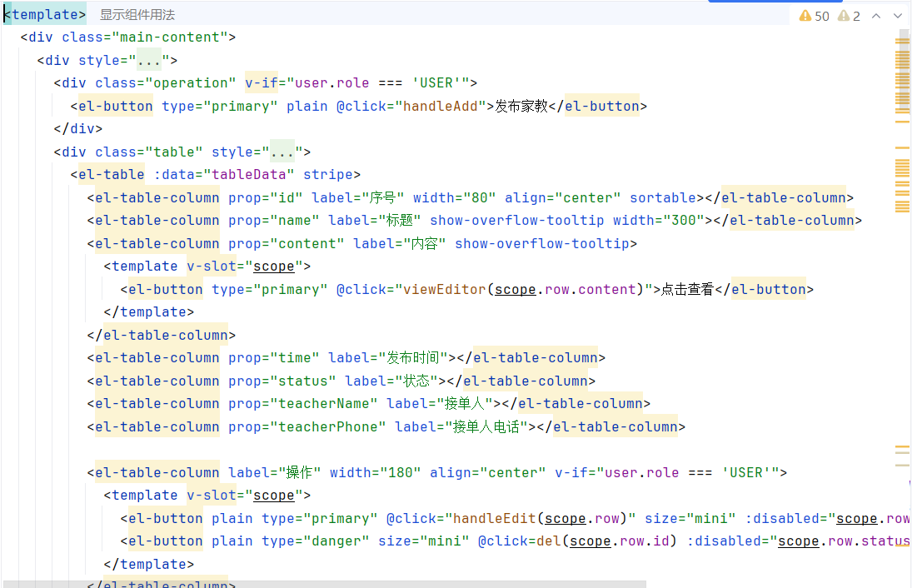Expand folded style value after main-content div

click(149, 60)
